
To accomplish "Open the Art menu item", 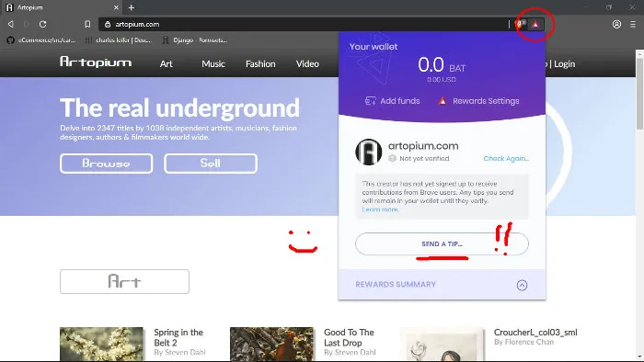I will (167, 64).
